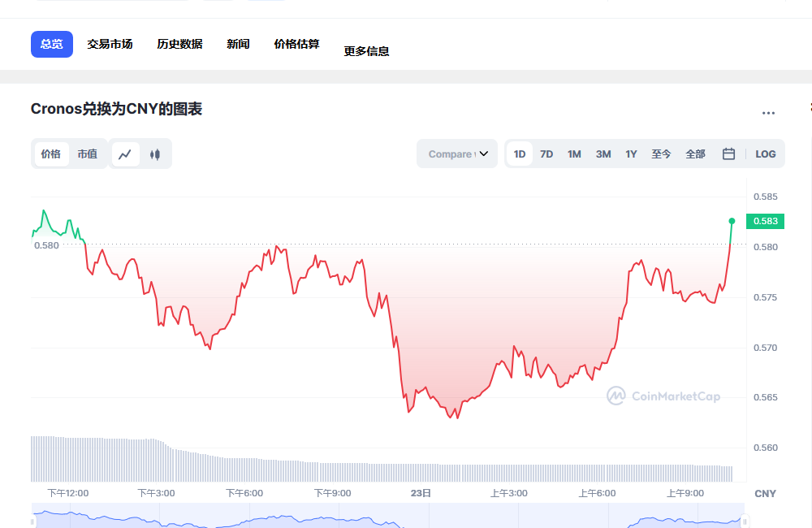Image resolution: width=812 pixels, height=528 pixels.
Task: Click the 0.565 price axis label
Action: click(766, 397)
